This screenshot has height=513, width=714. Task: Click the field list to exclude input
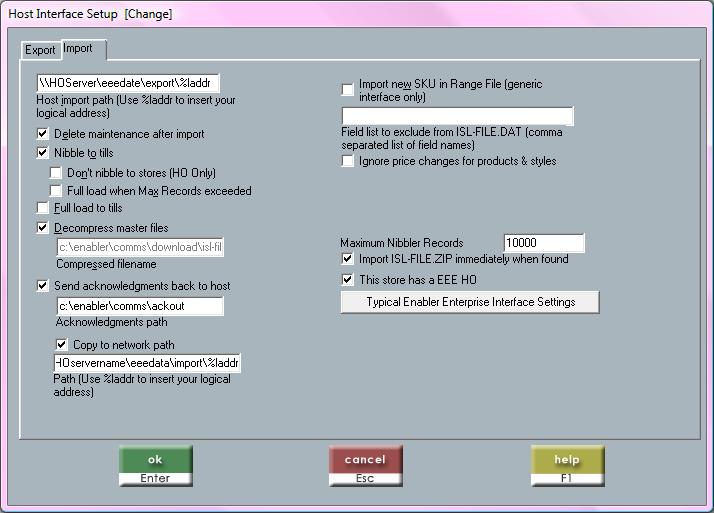(458, 116)
